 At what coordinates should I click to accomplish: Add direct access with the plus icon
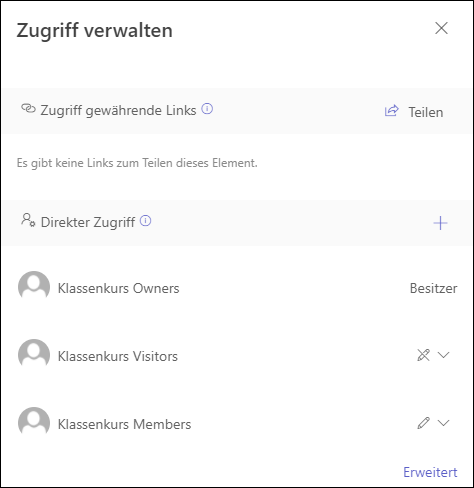[440, 223]
